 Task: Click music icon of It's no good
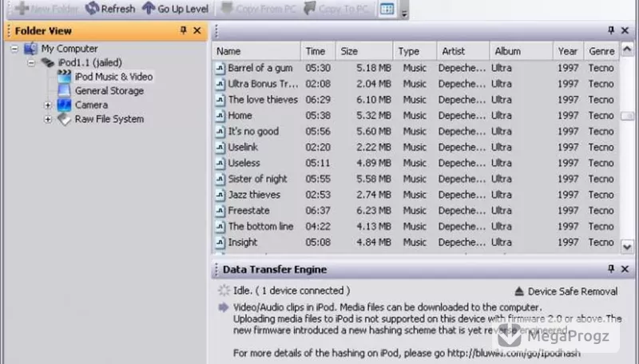click(x=220, y=132)
